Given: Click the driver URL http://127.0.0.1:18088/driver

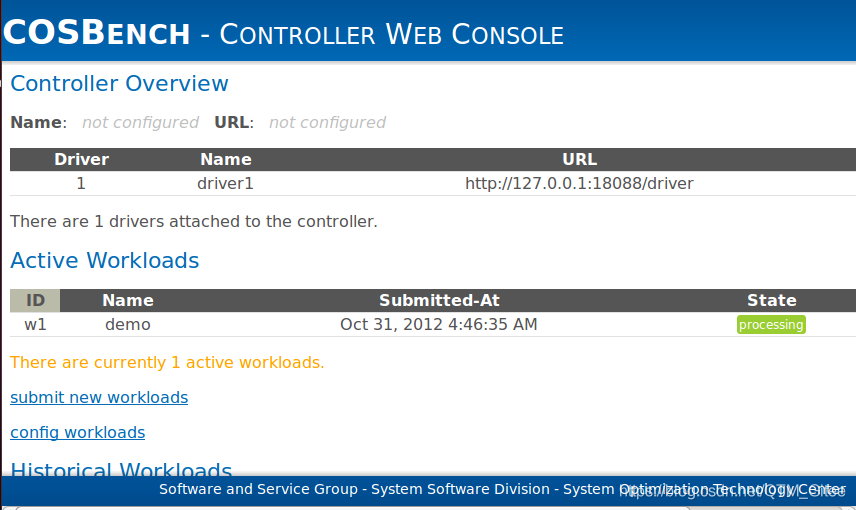Looking at the screenshot, I should [x=579, y=183].
